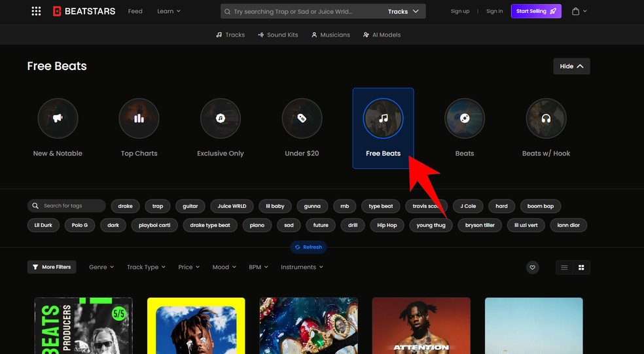The width and height of the screenshot is (644, 354).
Task: Open the Price filter dropdown
Action: click(189, 267)
